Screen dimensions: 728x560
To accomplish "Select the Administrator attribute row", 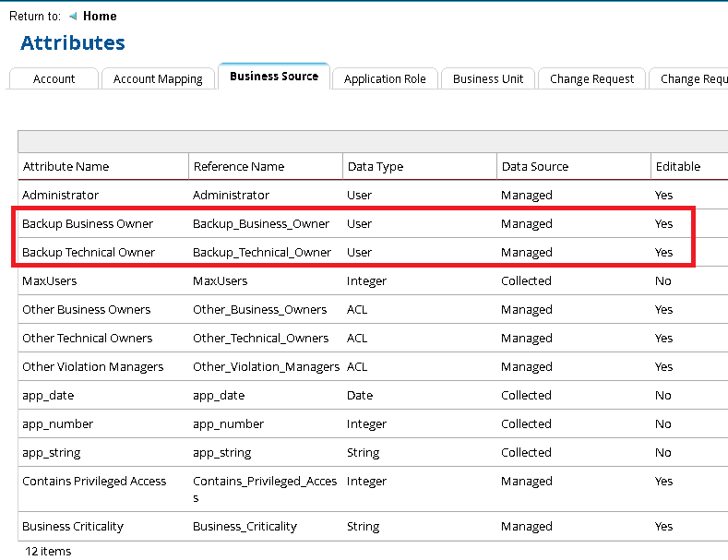I will pos(60,196).
